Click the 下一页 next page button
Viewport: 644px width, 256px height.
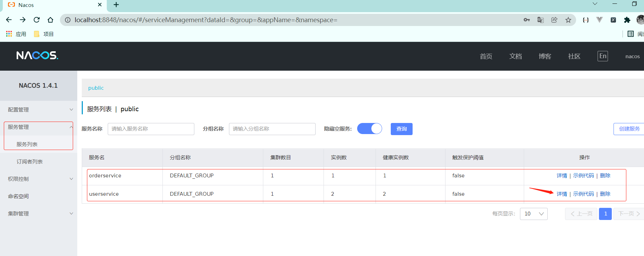click(629, 214)
